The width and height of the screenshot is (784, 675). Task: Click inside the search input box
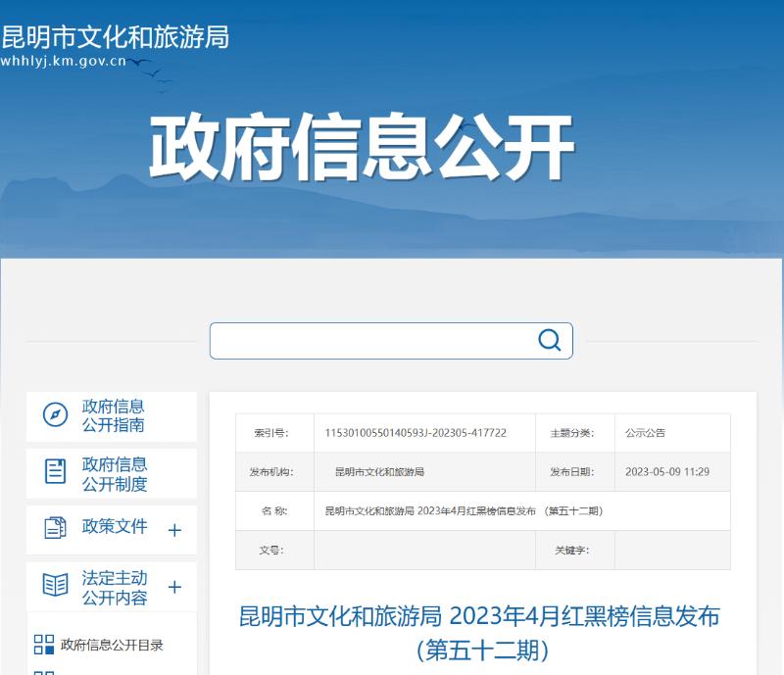372,340
